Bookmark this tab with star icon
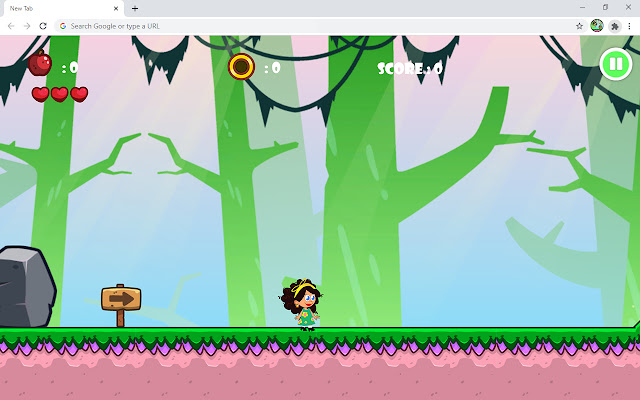Image resolution: width=640 pixels, height=400 pixels. pos(579,26)
